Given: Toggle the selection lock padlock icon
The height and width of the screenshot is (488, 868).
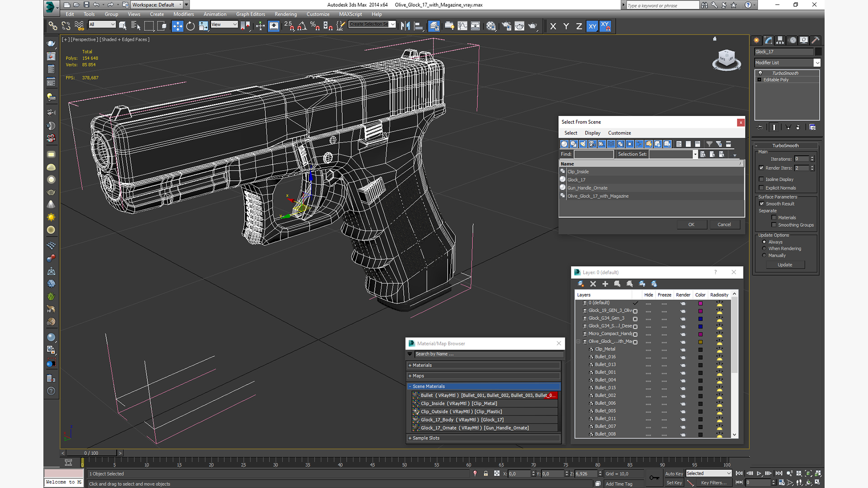Looking at the screenshot, I should (x=486, y=474).
